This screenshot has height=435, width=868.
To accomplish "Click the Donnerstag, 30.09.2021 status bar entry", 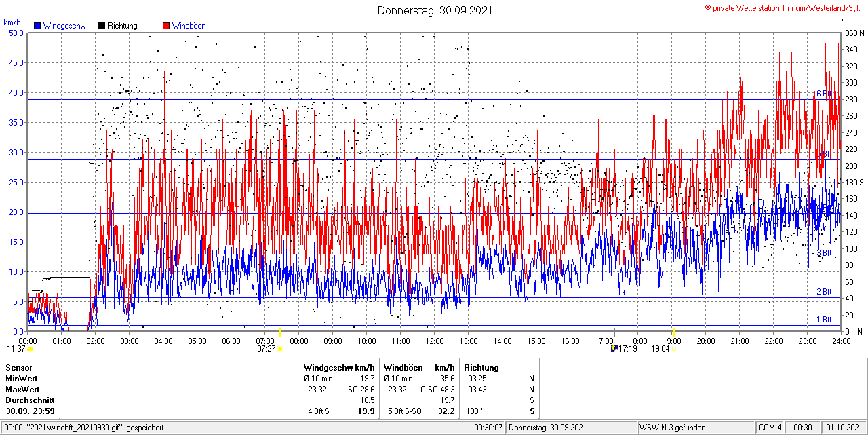I will pyautogui.click(x=548, y=428).
